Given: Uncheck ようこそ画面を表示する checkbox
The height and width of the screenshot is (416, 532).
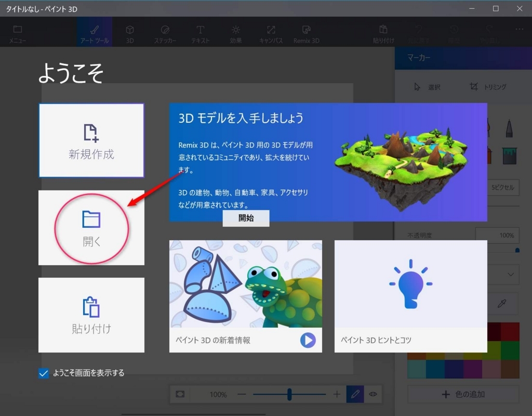Looking at the screenshot, I should click(x=44, y=373).
